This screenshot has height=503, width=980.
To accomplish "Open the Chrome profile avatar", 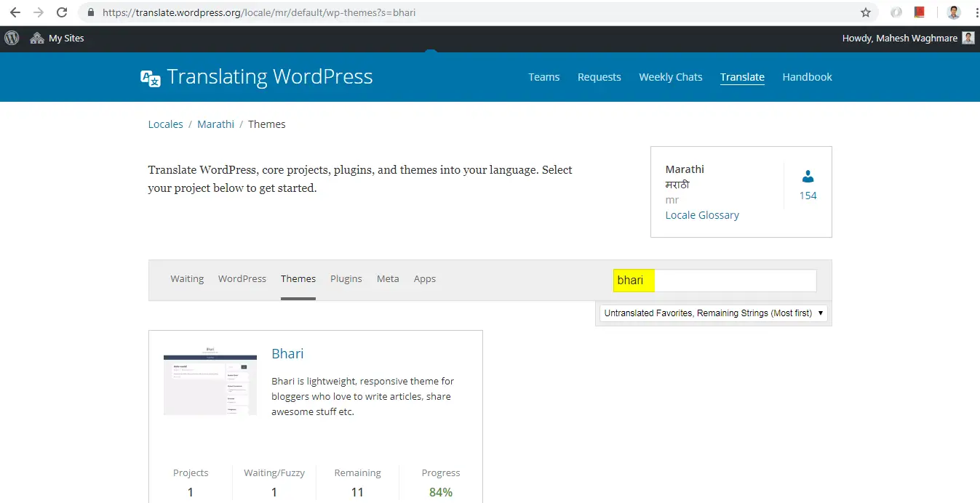I will [x=954, y=12].
